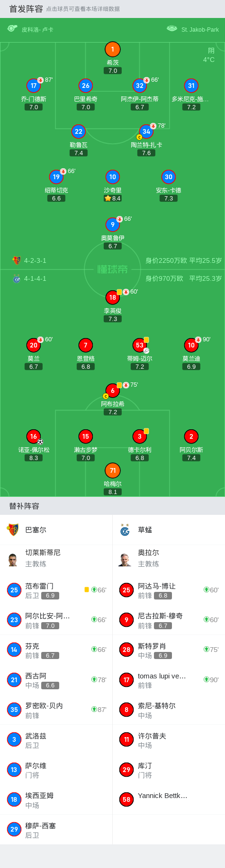
Task: Tap the St. Jakob-Park stadium label
Action: 200,29
